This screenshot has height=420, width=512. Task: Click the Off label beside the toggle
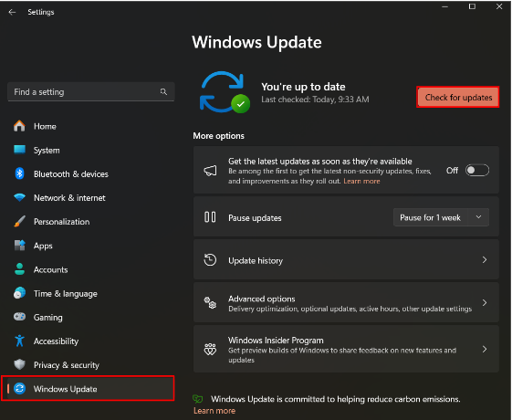coord(453,171)
